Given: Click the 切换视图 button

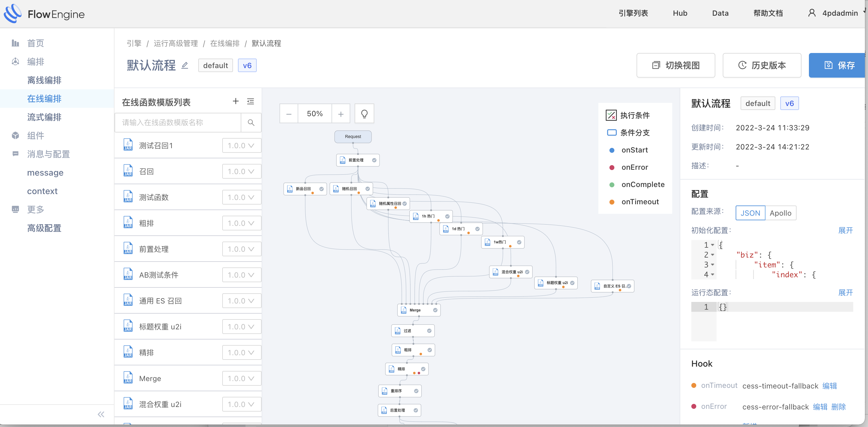Looking at the screenshot, I should point(676,65).
